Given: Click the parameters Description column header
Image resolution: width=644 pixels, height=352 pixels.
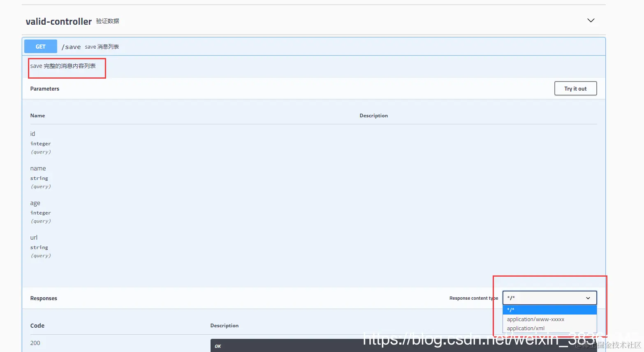Looking at the screenshot, I should point(373,116).
